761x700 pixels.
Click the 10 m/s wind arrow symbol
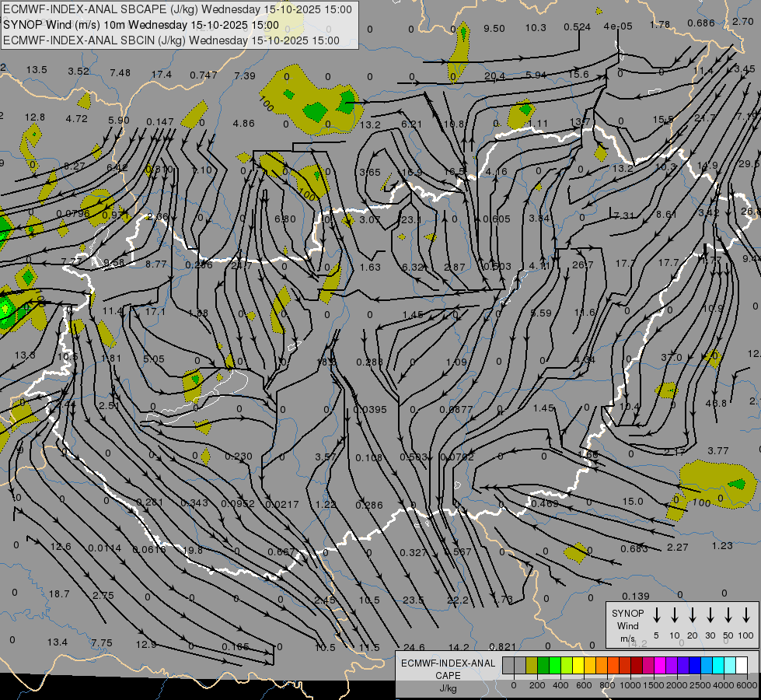[674, 615]
